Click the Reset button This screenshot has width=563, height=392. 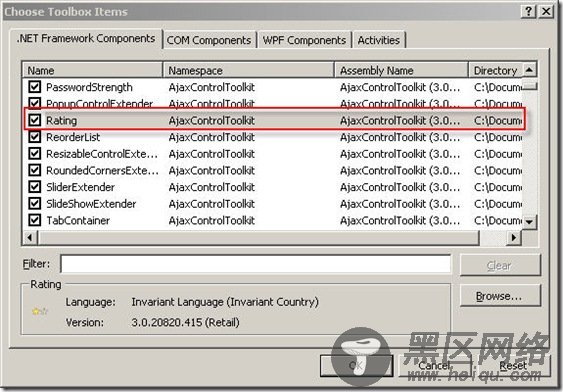[x=513, y=365]
